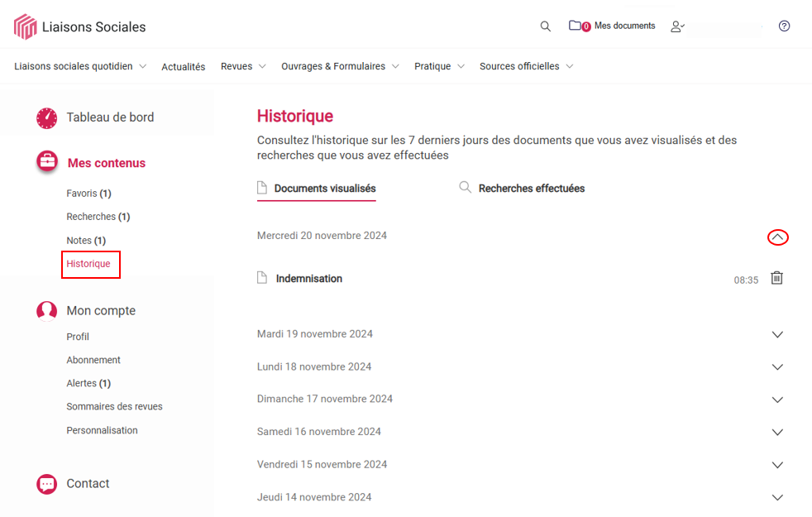Click the Tableau de bord clock icon

46,118
